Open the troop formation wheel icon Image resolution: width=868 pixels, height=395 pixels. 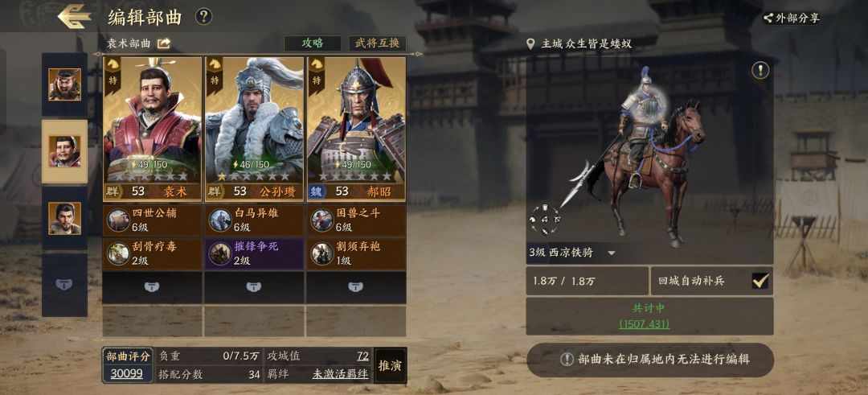click(x=545, y=219)
